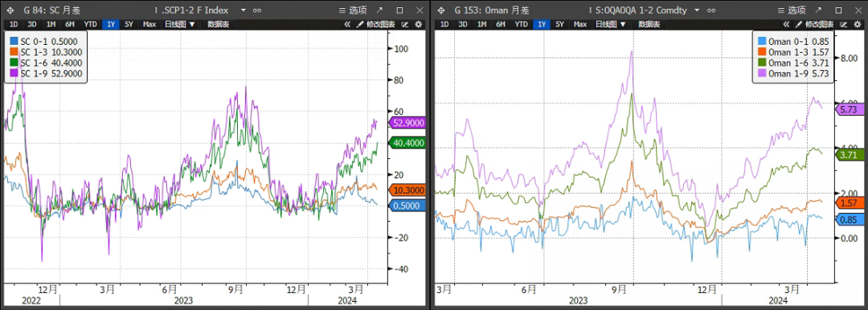868x310 pixels.
Task: Click the green SC 1-6 legend swatch
Action: pos(14,63)
